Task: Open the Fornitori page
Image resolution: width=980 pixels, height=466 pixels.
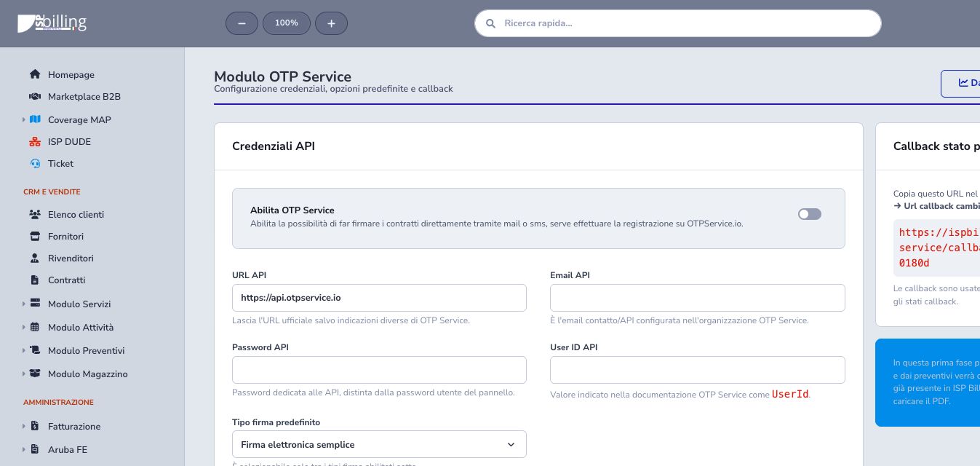Action: click(65, 236)
